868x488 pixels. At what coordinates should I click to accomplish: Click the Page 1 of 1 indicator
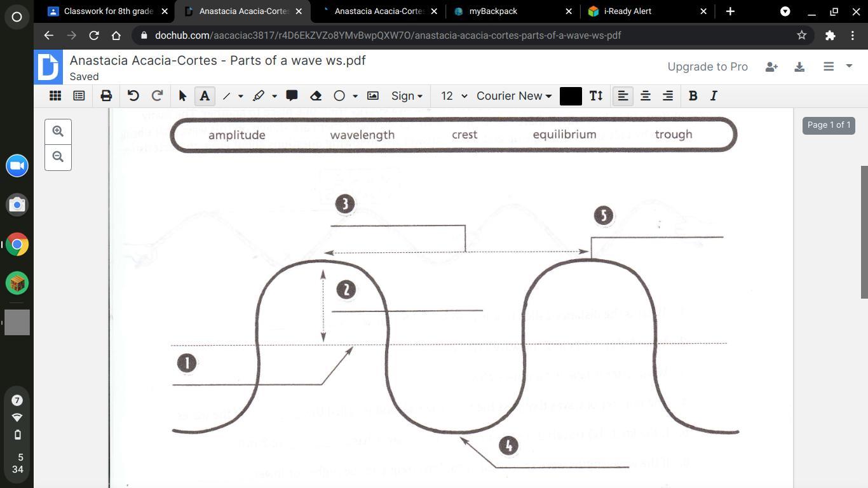click(829, 125)
